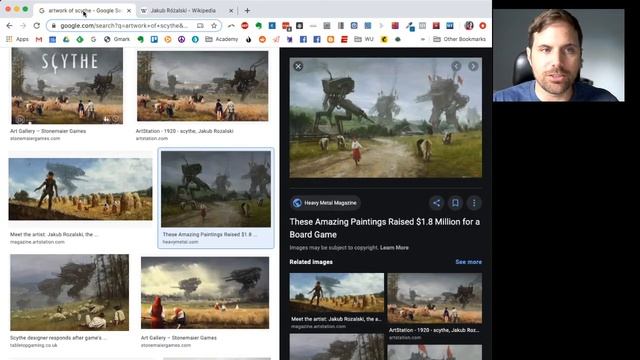Reload the Google search page
This screenshot has height=360, width=640.
[37, 26]
